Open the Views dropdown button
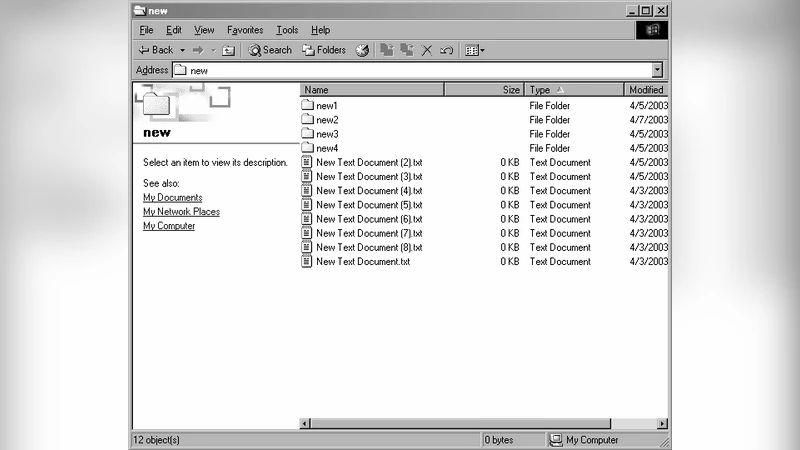 [475, 50]
